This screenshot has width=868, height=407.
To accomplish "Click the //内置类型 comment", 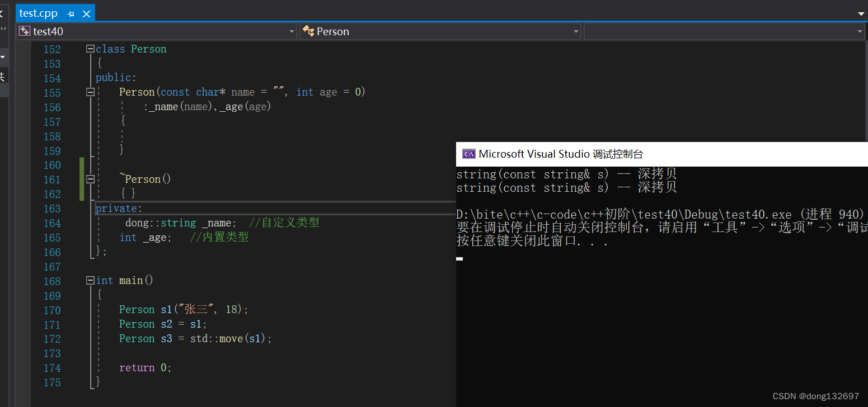I will coord(219,237).
